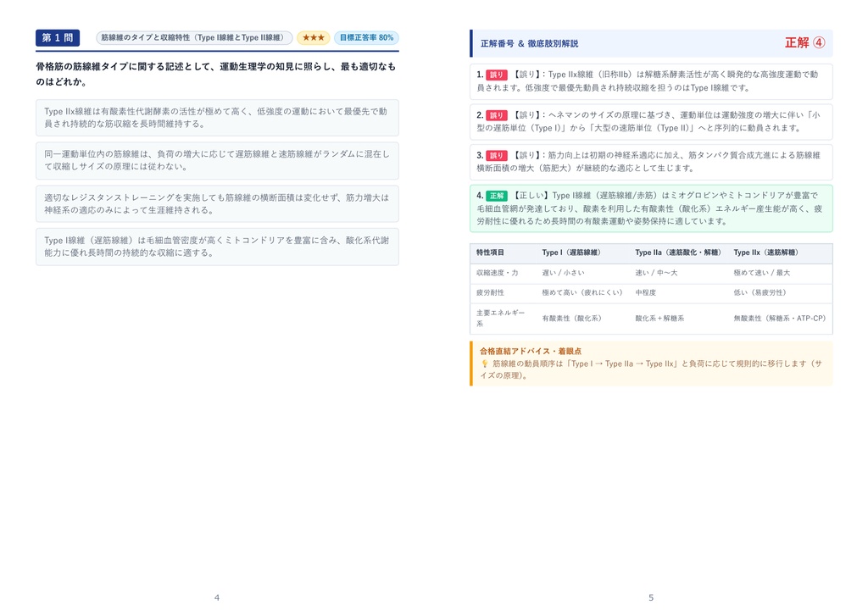Click the 有酸素性（酸化系） table cell
Viewport: 868px width, 616px height.
(x=572, y=319)
